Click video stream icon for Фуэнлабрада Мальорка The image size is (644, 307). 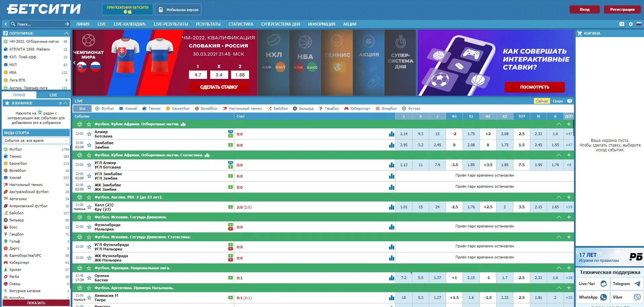231,229
